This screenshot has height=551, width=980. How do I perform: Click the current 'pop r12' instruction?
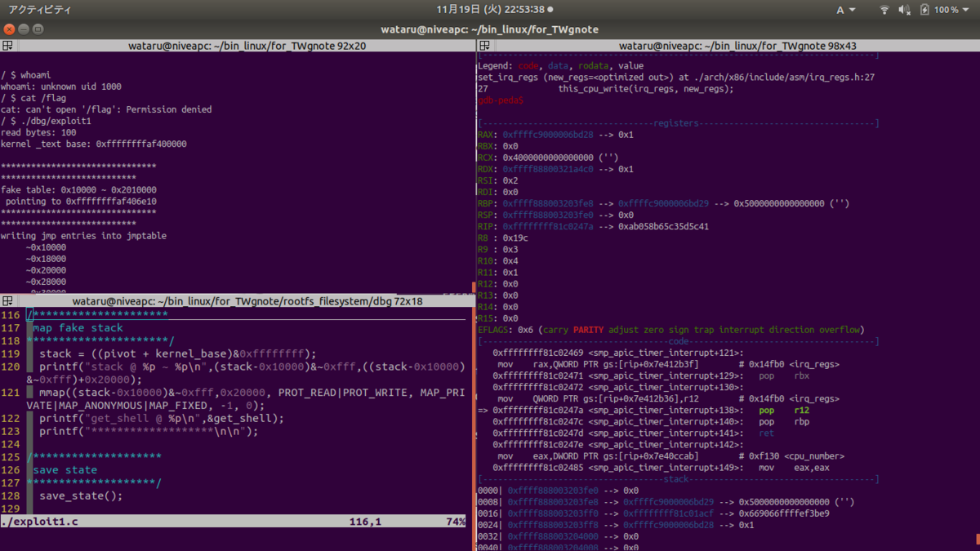(x=785, y=410)
